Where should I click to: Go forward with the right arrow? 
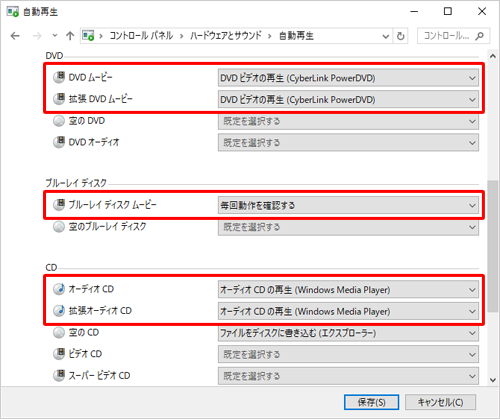point(37,36)
